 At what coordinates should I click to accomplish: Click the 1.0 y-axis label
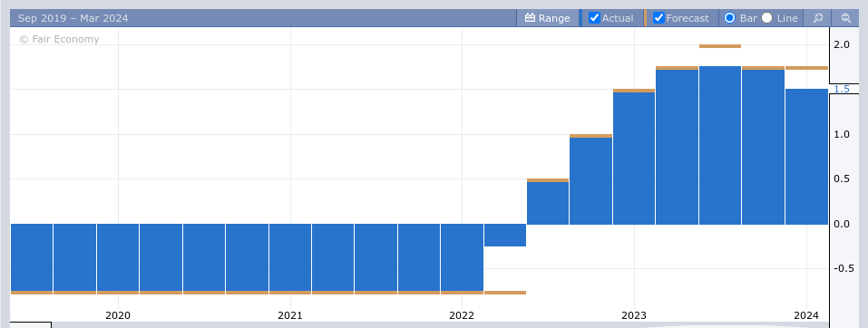(x=842, y=134)
